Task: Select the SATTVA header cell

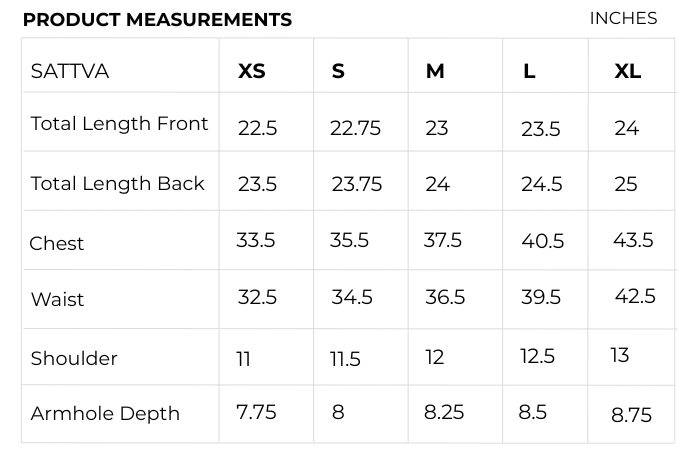Action: (x=70, y=71)
